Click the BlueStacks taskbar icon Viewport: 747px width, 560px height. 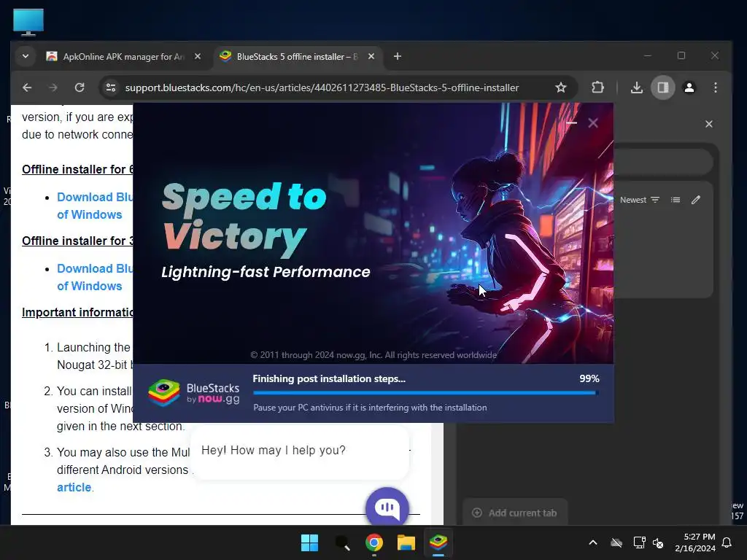click(438, 542)
